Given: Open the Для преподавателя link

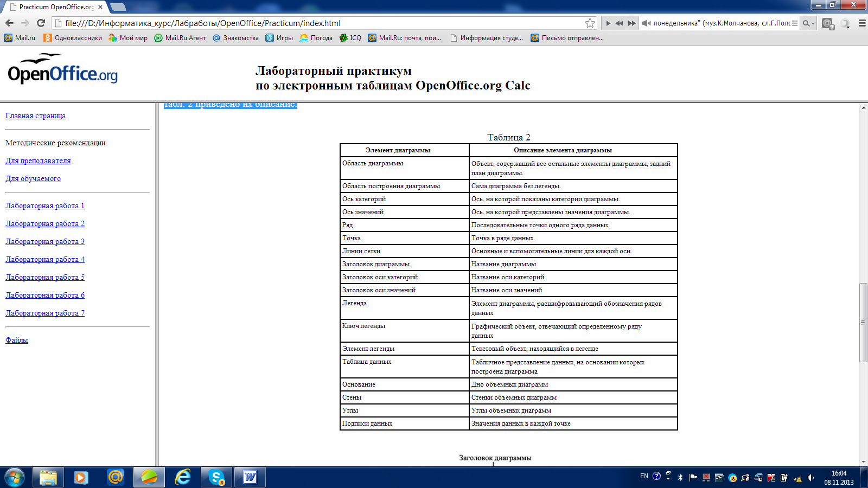Looking at the screenshot, I should point(38,160).
